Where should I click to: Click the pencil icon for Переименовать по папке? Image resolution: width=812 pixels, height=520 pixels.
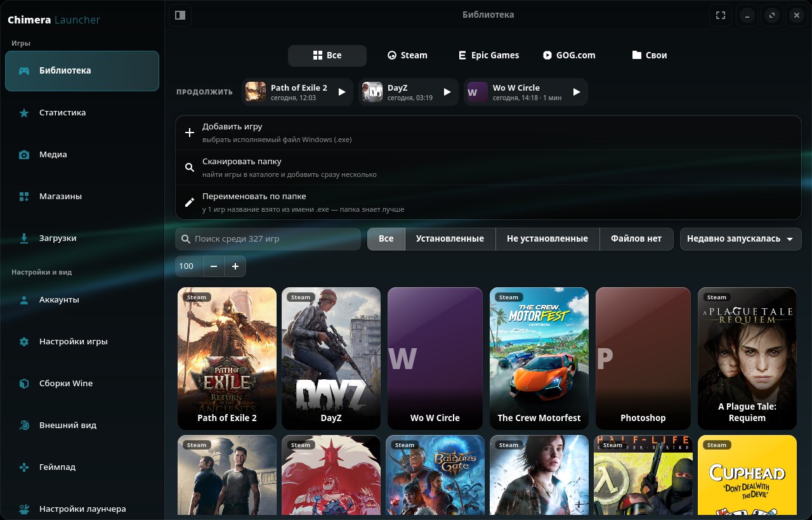point(189,202)
